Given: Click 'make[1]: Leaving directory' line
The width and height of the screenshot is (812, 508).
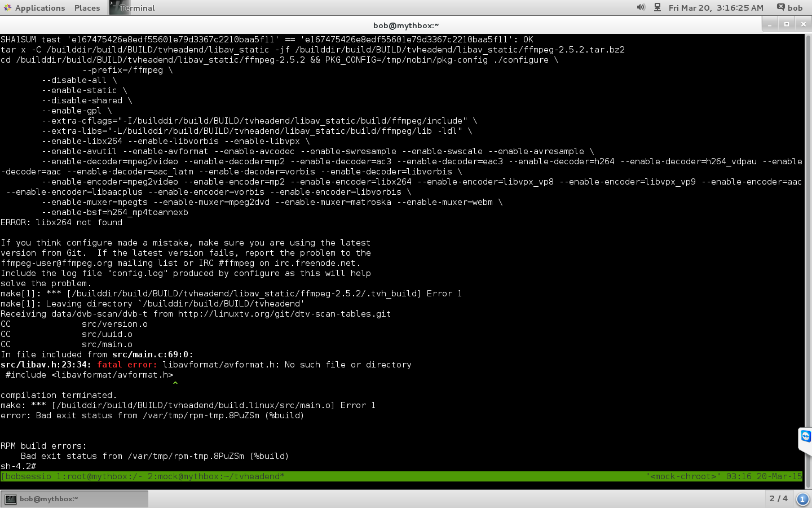Looking at the screenshot, I should point(152,304).
